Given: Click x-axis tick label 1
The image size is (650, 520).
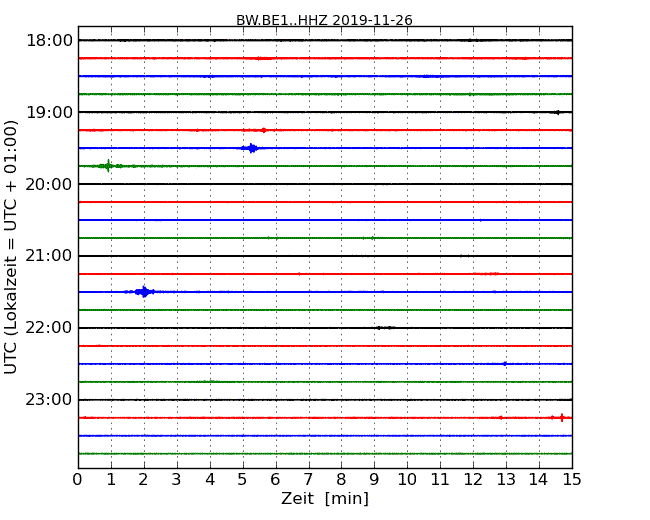Looking at the screenshot, I should pyautogui.click(x=111, y=480).
